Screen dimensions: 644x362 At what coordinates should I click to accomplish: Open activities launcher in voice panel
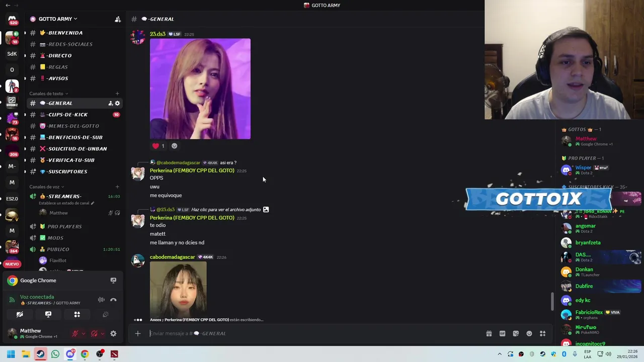point(77,314)
